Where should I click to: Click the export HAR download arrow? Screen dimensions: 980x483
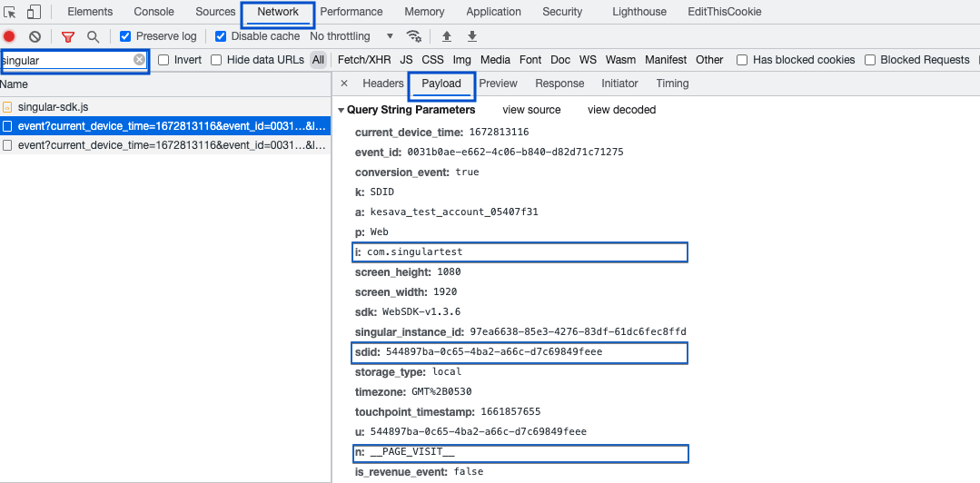pos(472,36)
